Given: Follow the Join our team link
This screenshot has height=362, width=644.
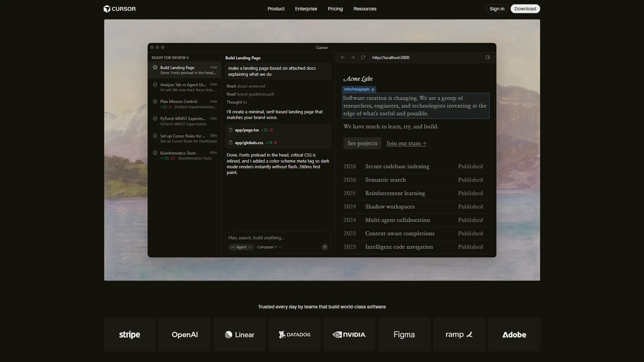Looking at the screenshot, I should (406, 143).
